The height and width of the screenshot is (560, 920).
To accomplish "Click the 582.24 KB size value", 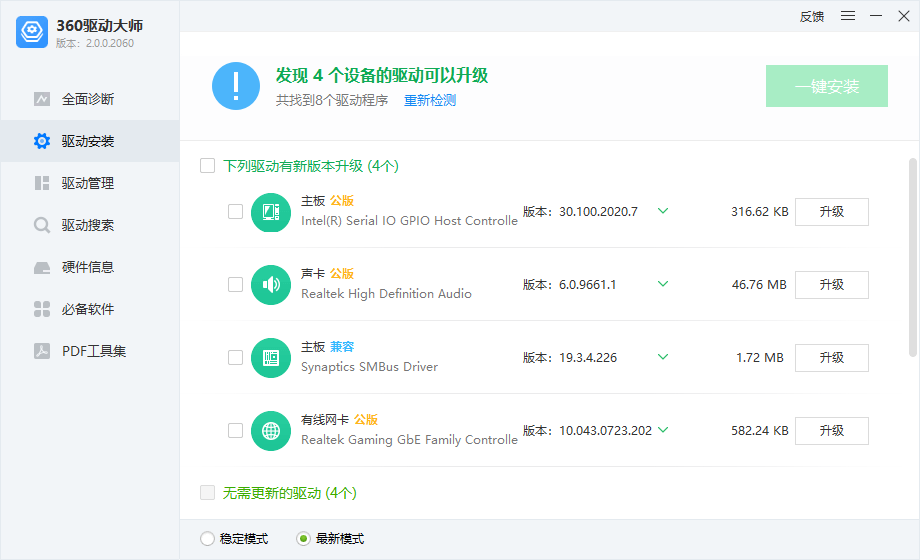I will pyautogui.click(x=760, y=431).
